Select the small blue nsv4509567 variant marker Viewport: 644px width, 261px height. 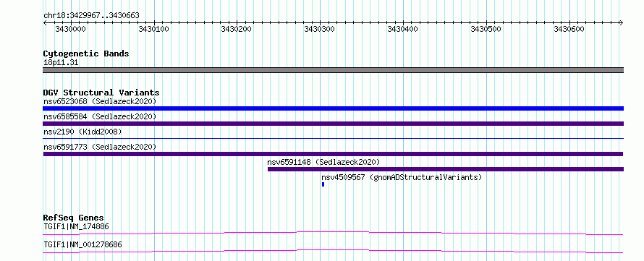point(323,184)
